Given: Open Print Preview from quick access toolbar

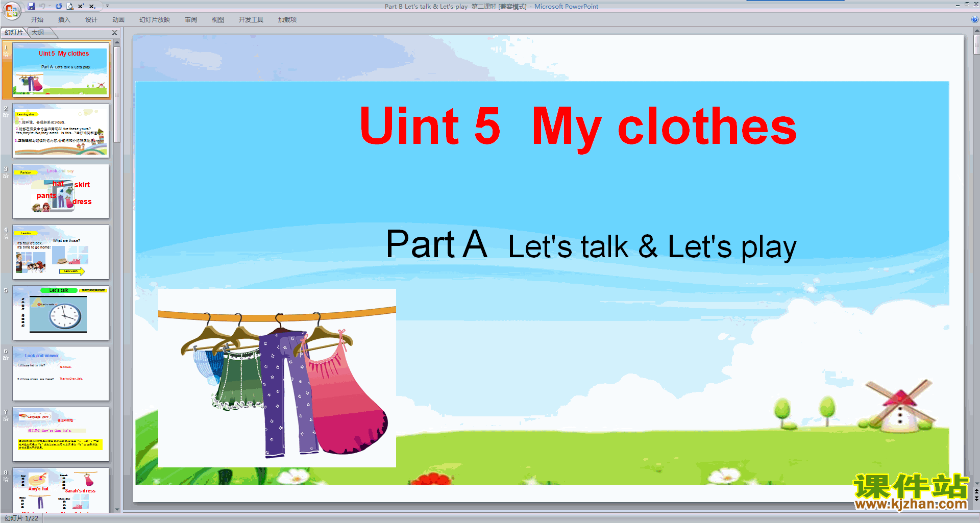Looking at the screenshot, I should point(70,6).
